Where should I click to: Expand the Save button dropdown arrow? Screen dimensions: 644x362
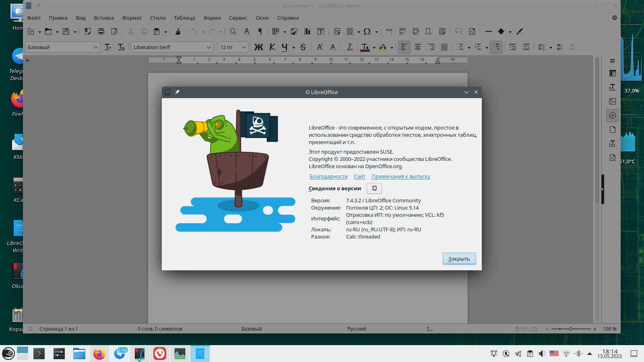point(75,32)
